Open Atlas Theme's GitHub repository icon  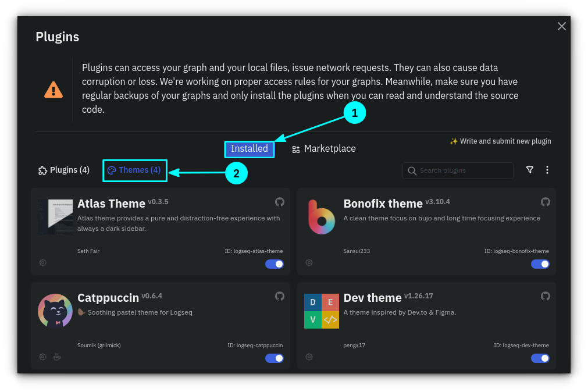click(x=280, y=202)
